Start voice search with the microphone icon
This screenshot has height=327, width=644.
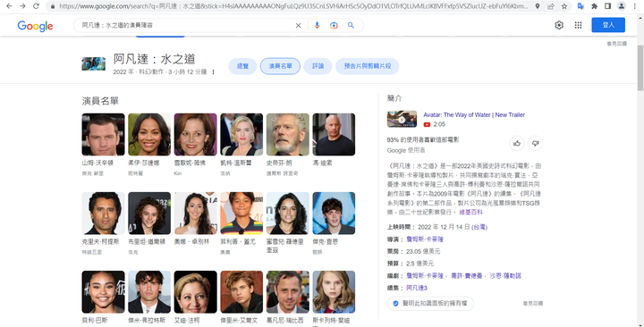click(317, 25)
